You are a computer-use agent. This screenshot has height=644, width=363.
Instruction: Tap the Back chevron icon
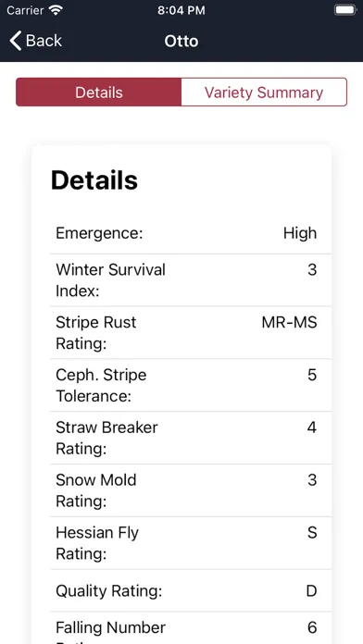click(x=16, y=41)
